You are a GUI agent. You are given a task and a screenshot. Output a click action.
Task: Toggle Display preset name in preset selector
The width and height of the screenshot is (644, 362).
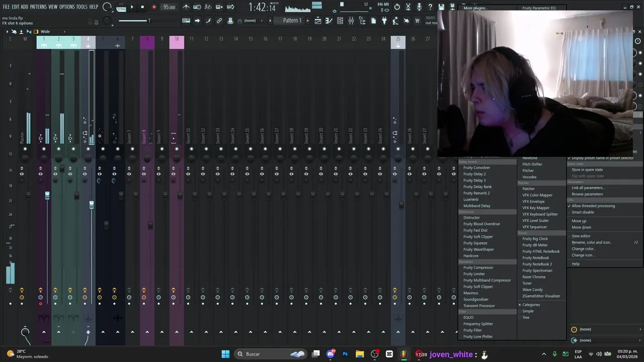click(602, 158)
